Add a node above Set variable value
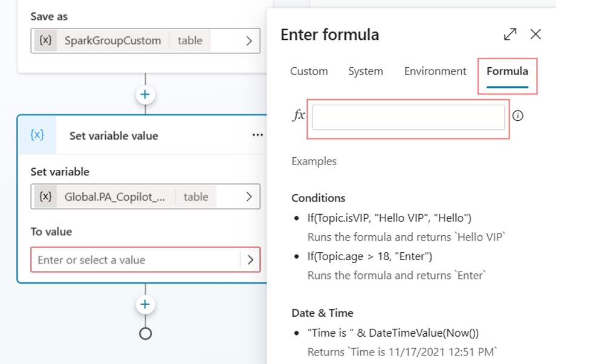 coord(145,94)
